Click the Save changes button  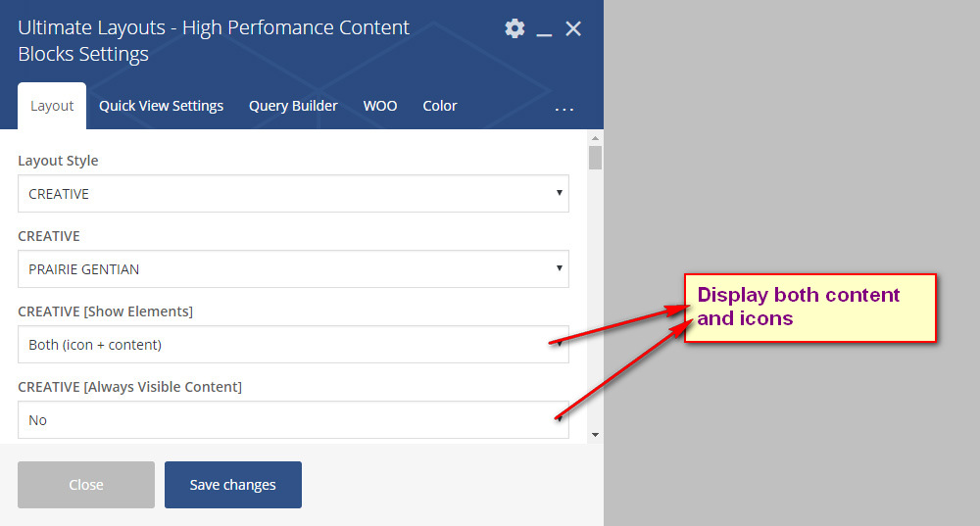coord(232,485)
